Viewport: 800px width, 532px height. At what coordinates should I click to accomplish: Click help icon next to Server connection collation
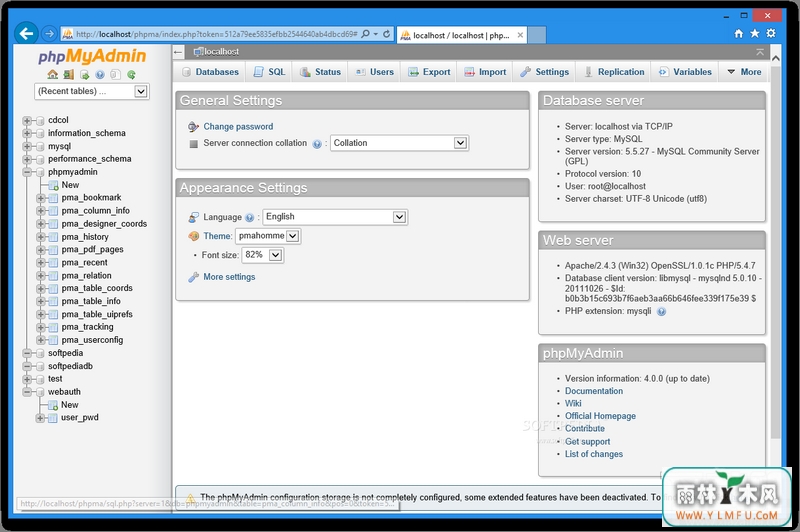click(x=317, y=144)
